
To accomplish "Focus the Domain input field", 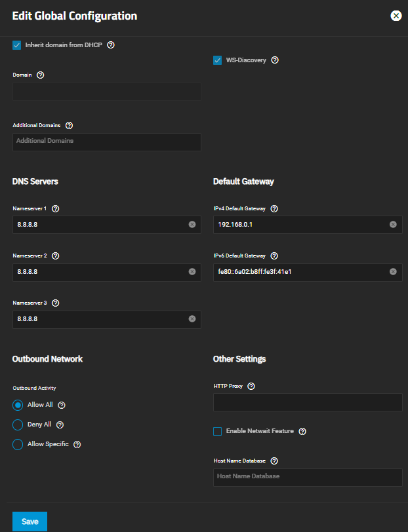I will [107, 92].
